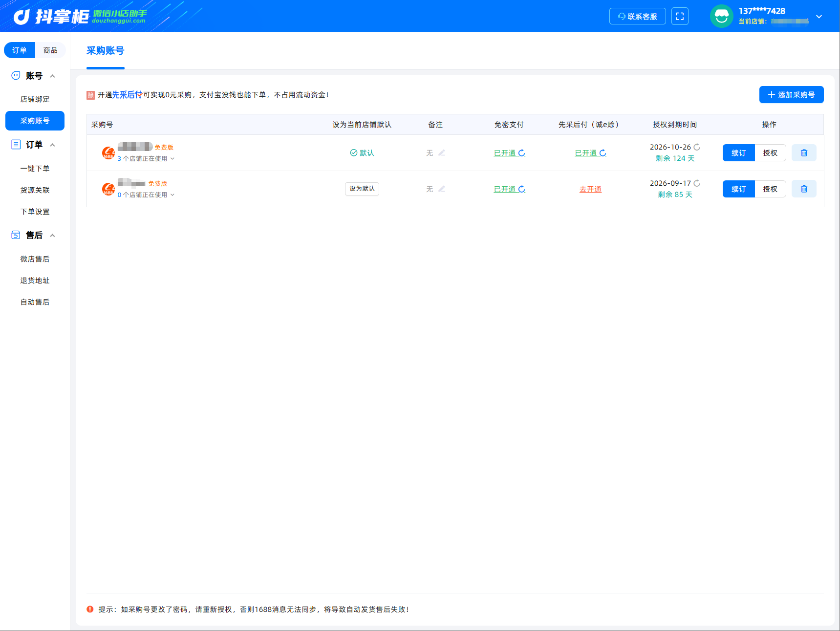Click 续订 for the first account
The height and width of the screenshot is (631, 840).
739,153
